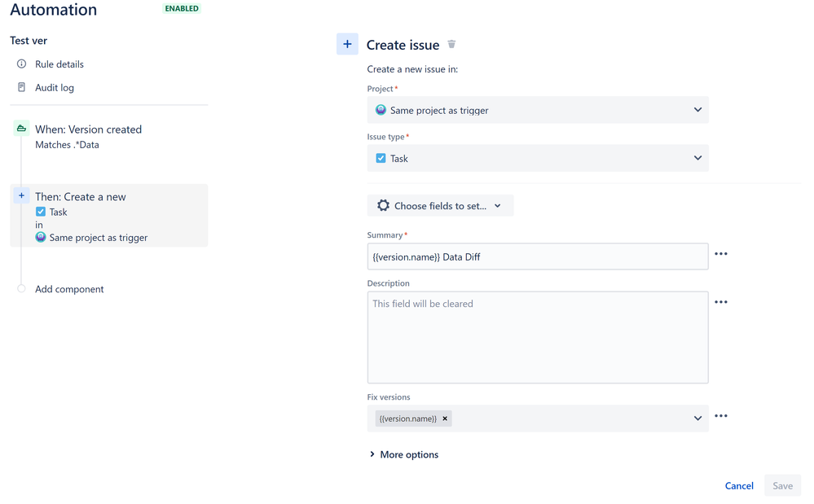Image resolution: width=814 pixels, height=504 pixels.
Task: Expand the Fix versions dropdown arrow
Action: coord(697,419)
